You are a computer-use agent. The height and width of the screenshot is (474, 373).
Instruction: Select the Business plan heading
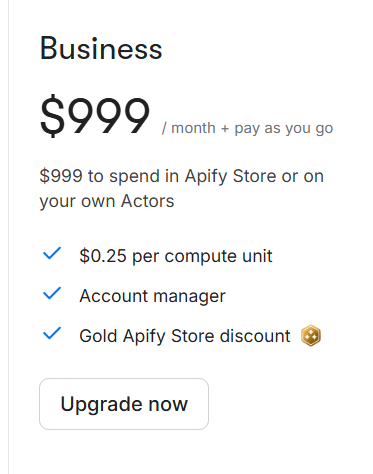coord(101,49)
